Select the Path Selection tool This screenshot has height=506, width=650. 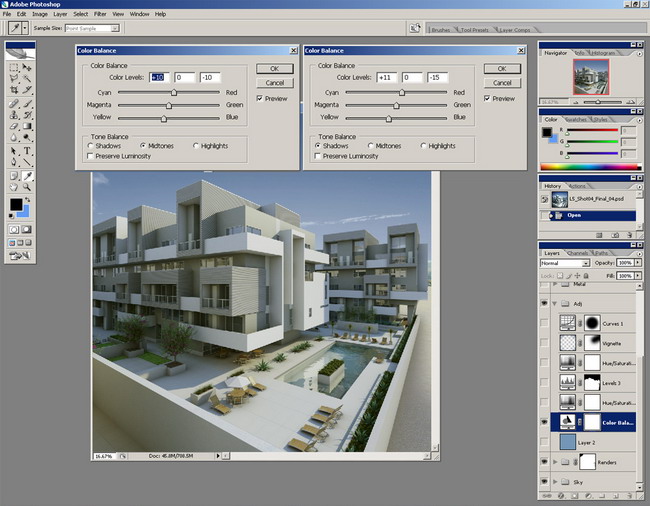pyautogui.click(x=14, y=151)
